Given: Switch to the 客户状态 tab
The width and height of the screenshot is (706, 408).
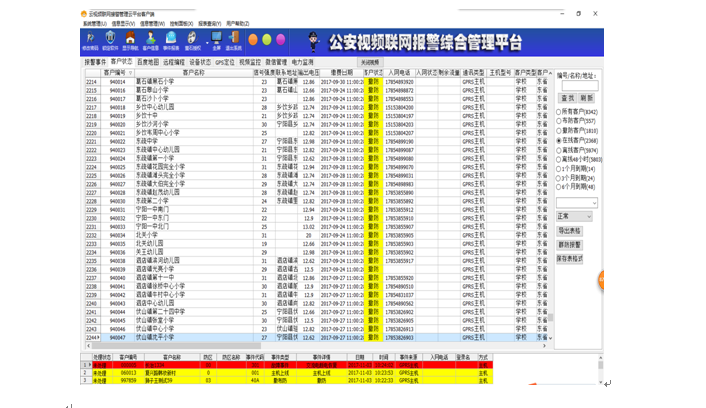Looking at the screenshot, I should click(121, 62).
